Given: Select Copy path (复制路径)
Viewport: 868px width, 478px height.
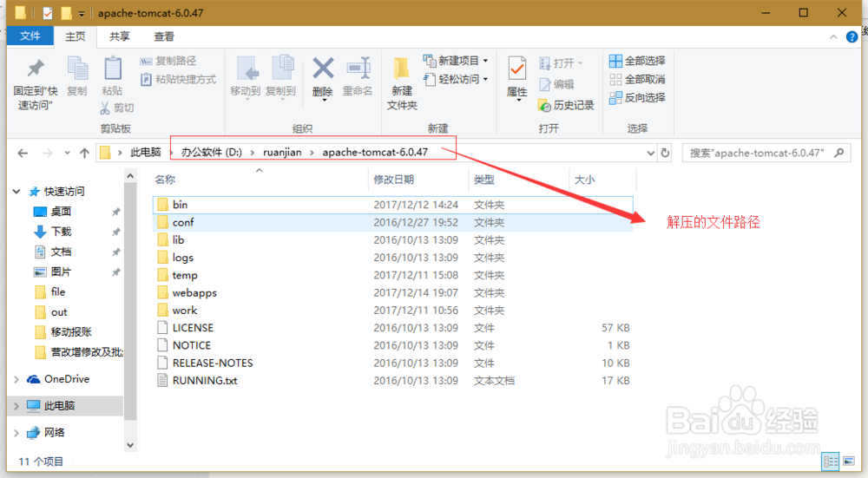Looking at the screenshot, I should (x=168, y=61).
